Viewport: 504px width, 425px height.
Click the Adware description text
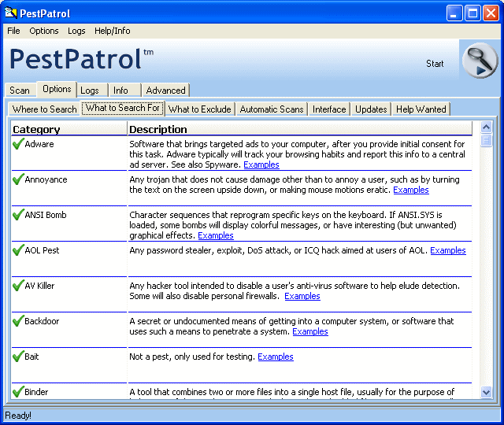point(297,154)
